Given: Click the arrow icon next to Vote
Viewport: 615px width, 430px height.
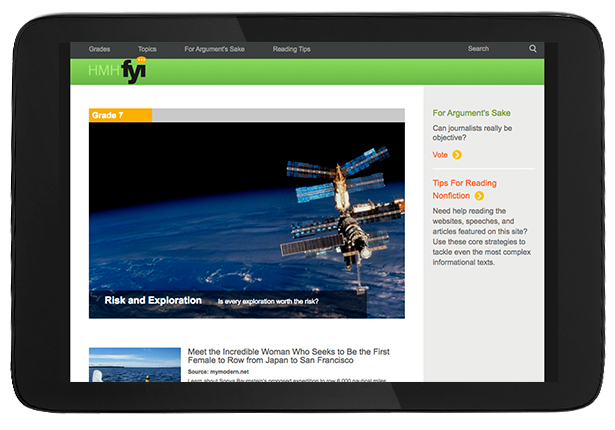Looking at the screenshot, I should [457, 155].
